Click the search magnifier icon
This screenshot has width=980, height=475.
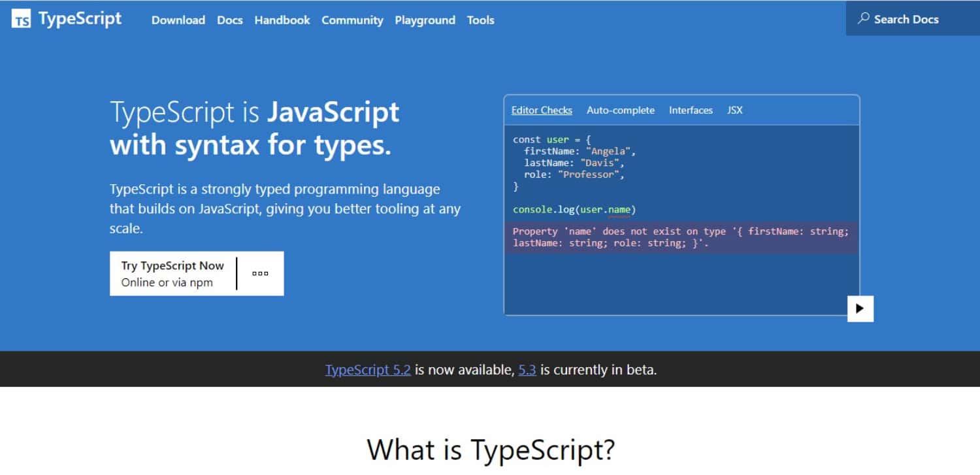(864, 19)
